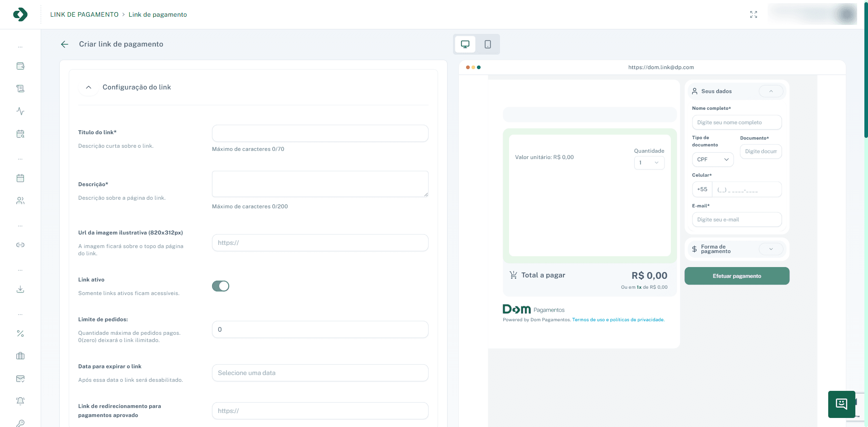Click the wallet icon in the sidebar
This screenshot has width=868, height=427.
[x=20, y=66]
